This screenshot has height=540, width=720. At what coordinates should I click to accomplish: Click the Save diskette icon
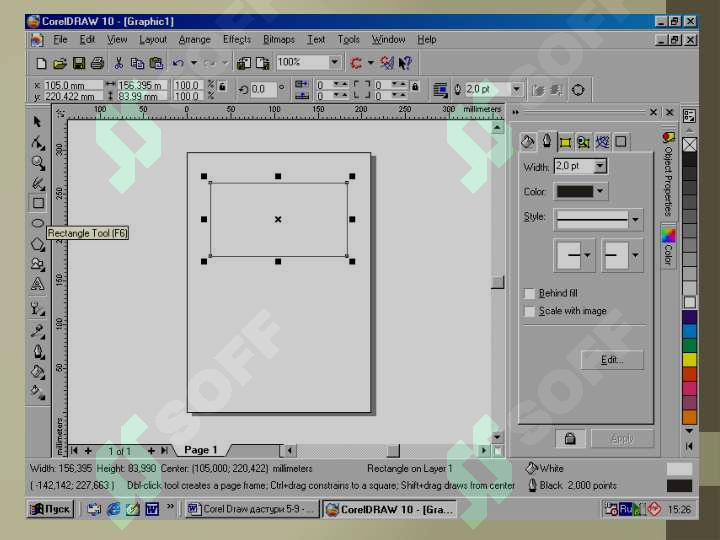click(79, 63)
